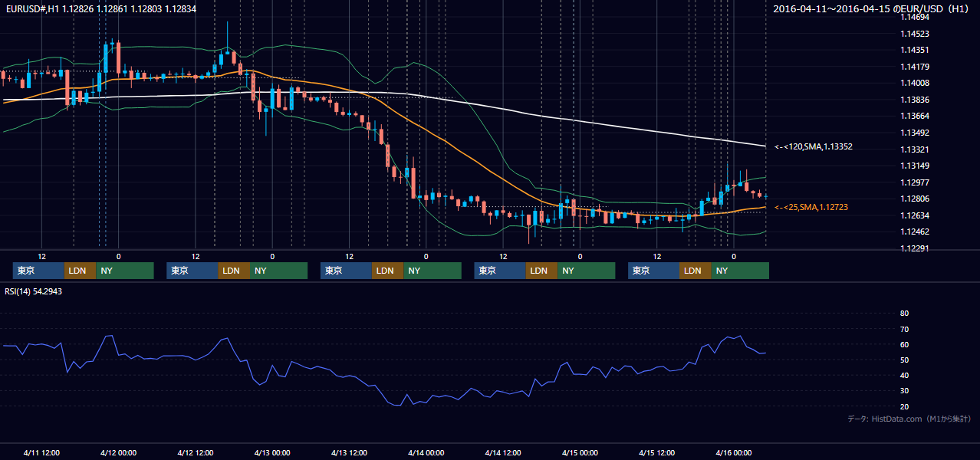Click price axis label 1.14351
The width and height of the screenshot is (980, 460).
click(915, 50)
